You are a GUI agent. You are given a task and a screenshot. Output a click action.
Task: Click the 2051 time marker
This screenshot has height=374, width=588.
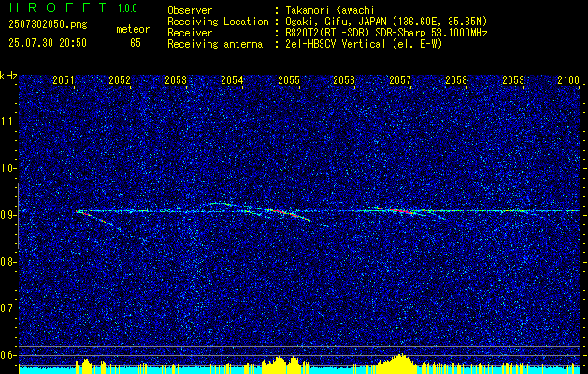click(64, 79)
